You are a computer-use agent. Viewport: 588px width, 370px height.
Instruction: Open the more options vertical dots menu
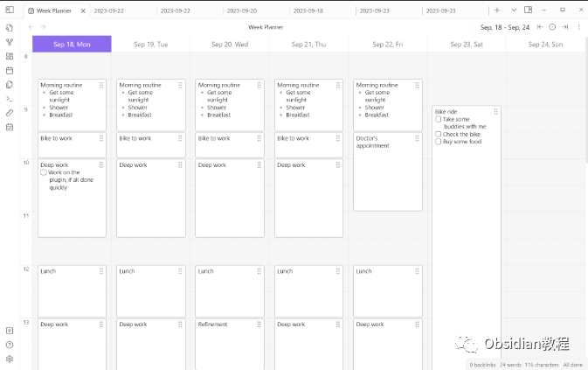(578, 27)
